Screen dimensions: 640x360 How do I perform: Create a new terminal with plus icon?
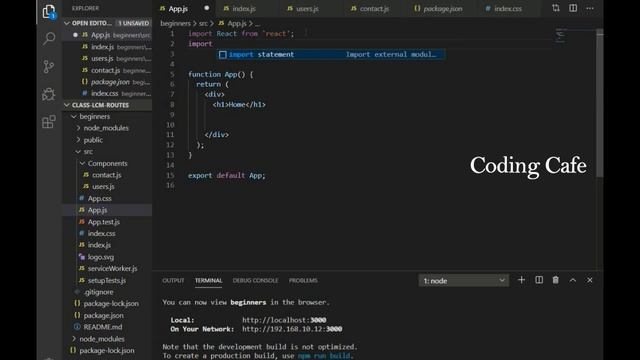(x=521, y=280)
